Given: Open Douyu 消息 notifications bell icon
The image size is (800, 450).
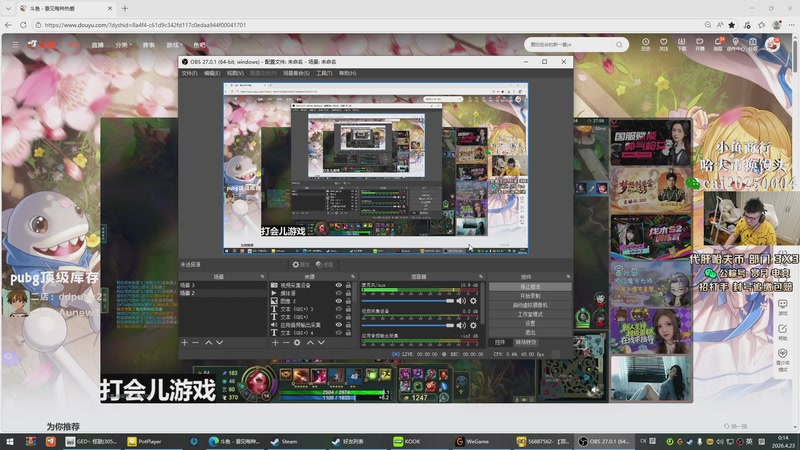Looking at the screenshot, I should (x=718, y=44).
